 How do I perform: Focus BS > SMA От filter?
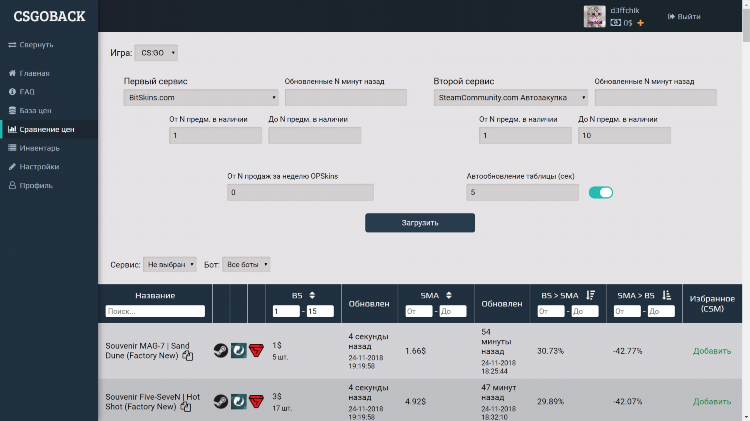[551, 311]
